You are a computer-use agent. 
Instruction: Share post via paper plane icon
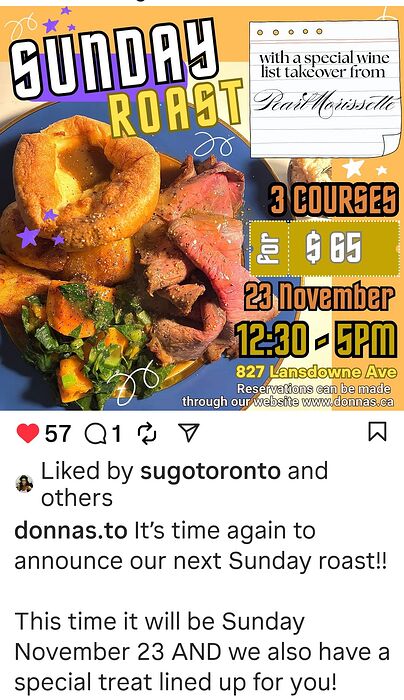tap(188, 433)
